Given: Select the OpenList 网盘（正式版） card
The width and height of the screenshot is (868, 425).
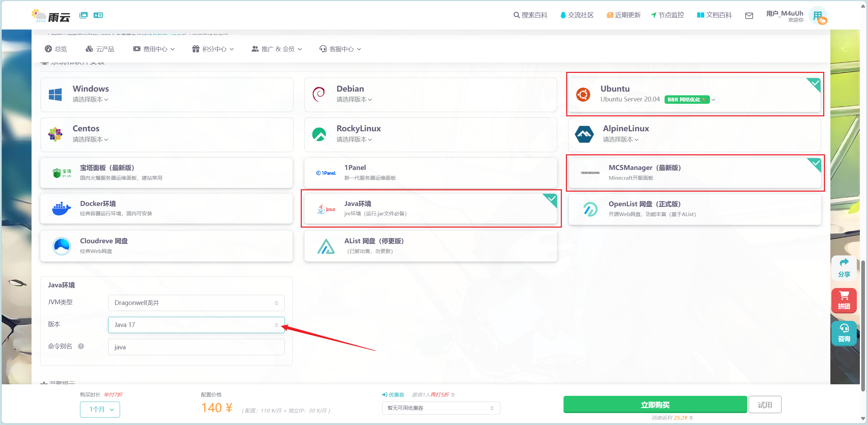Looking at the screenshot, I should (x=695, y=209).
